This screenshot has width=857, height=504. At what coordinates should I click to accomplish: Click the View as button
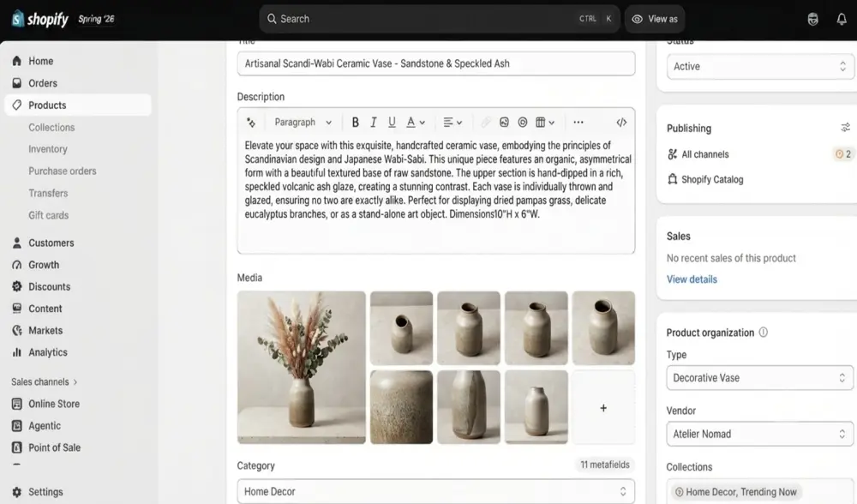click(655, 19)
